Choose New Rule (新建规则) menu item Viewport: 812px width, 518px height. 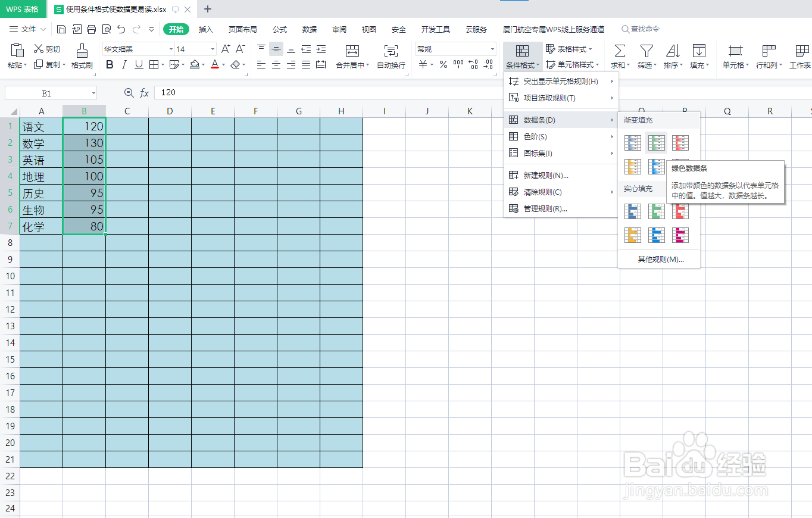pos(561,176)
